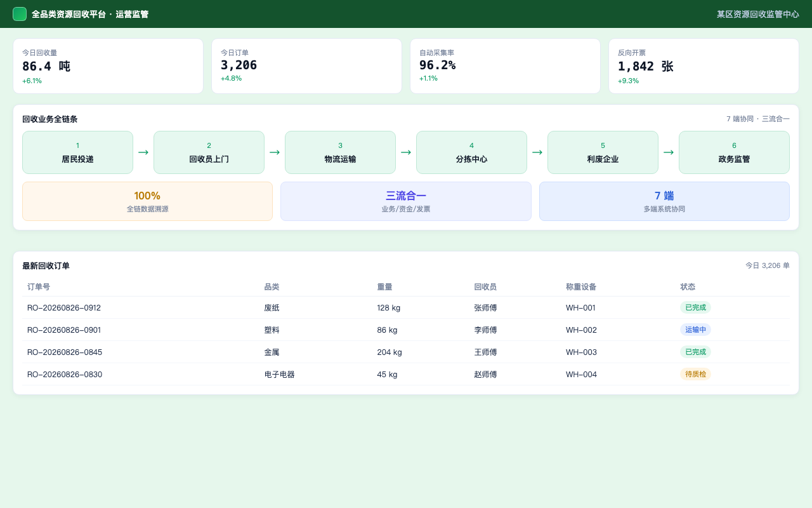This screenshot has width=812, height=508.
Task: Click the 运输中 status badge
Action: click(695, 330)
